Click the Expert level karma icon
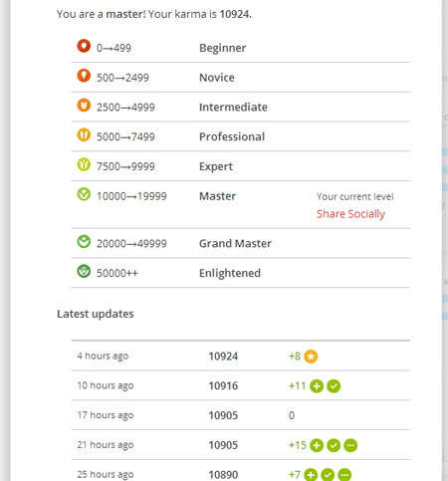Screen dimensions: 448x481 pos(84,164)
